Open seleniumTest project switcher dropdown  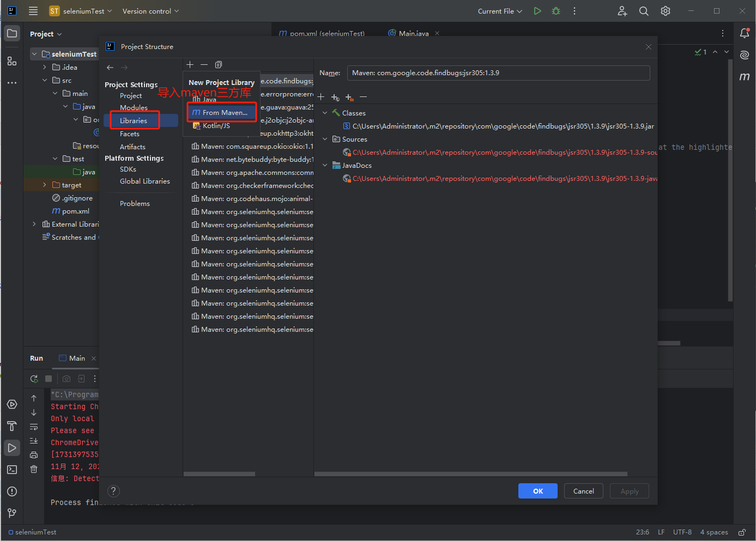click(x=81, y=11)
